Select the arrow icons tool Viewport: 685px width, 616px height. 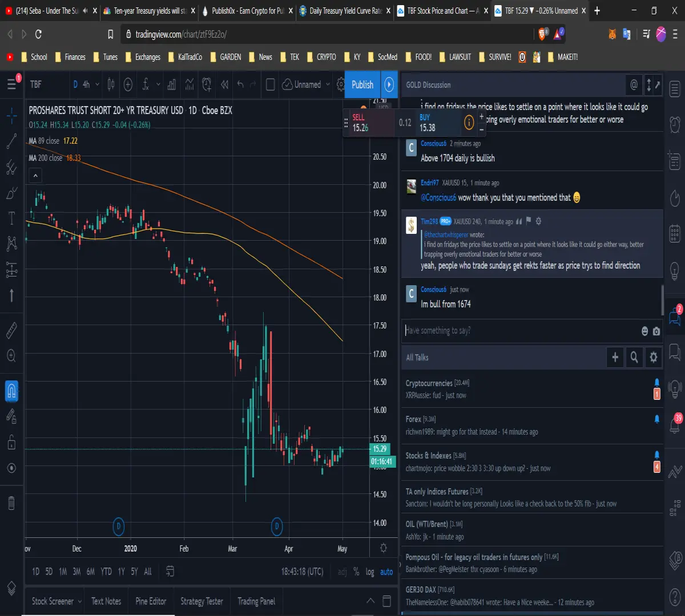(11, 295)
